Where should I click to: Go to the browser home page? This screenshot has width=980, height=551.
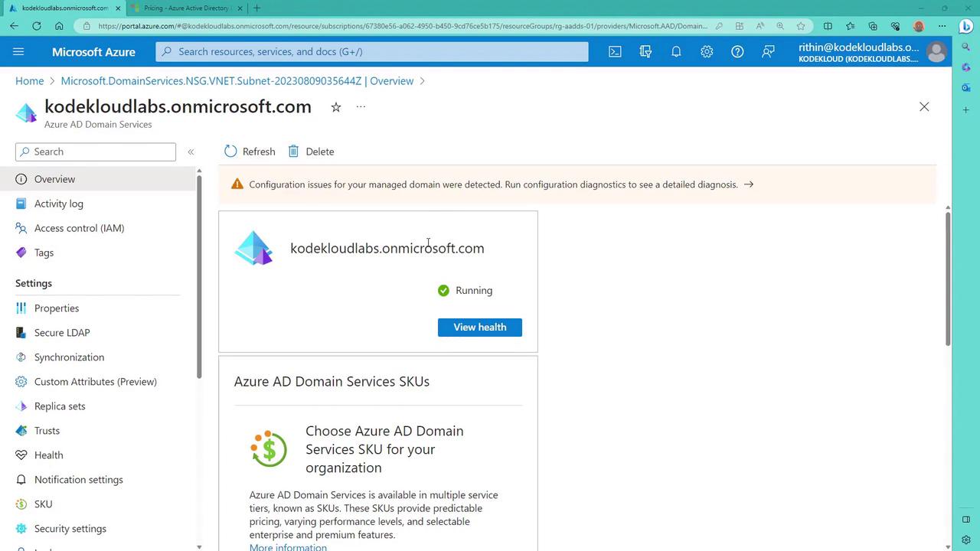pos(59,26)
